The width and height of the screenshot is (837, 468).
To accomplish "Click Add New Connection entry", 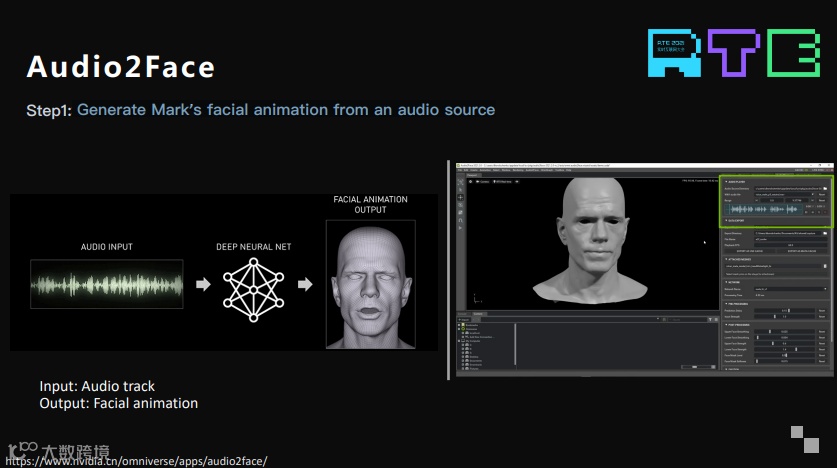I will coord(482,337).
